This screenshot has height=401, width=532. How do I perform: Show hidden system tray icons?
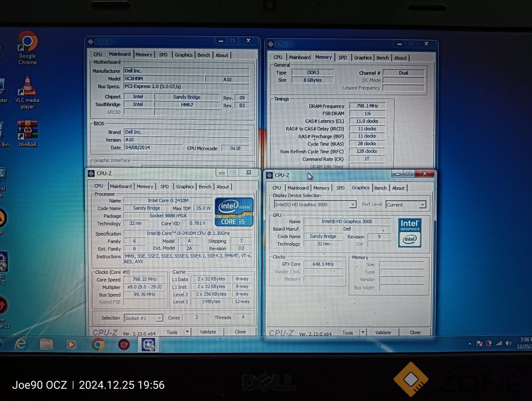coord(470,344)
